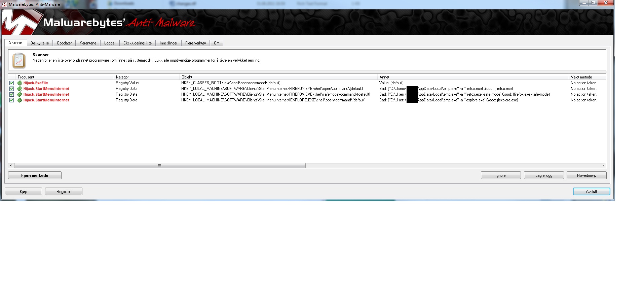Select Hijack.StartMenuInternet in the IEXPLORE.EXE row

click(46, 100)
